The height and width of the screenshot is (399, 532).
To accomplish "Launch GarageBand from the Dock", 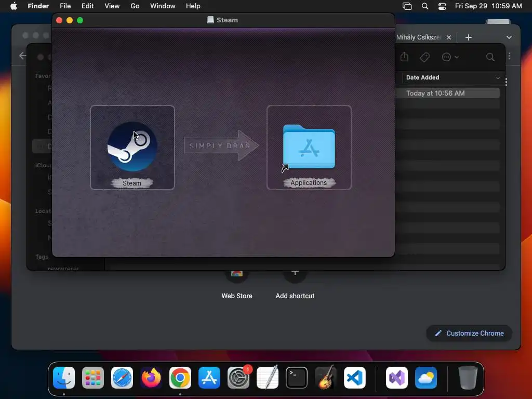I will (x=326, y=378).
